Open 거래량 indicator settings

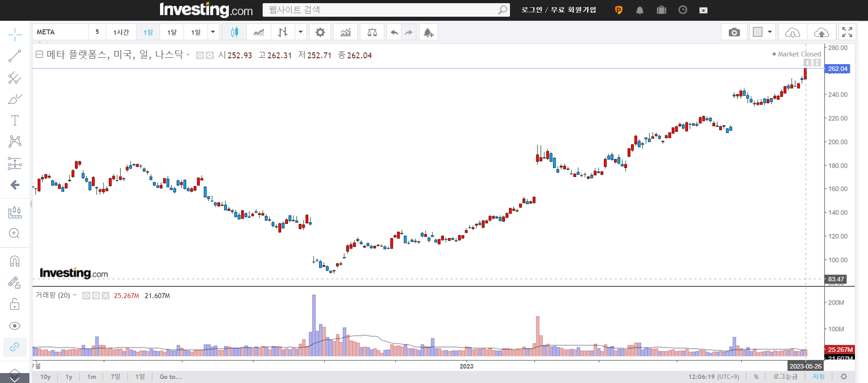(96, 295)
